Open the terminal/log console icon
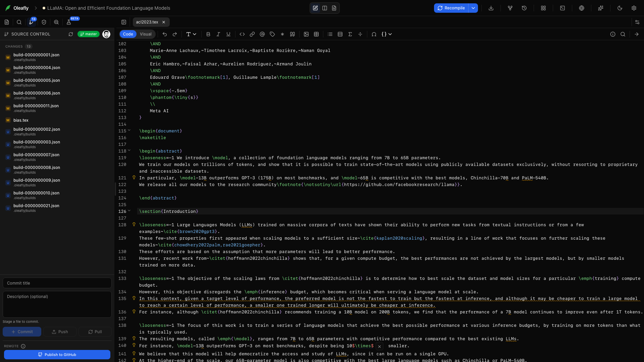Screen dimensions: 644x362 pos(562,8)
